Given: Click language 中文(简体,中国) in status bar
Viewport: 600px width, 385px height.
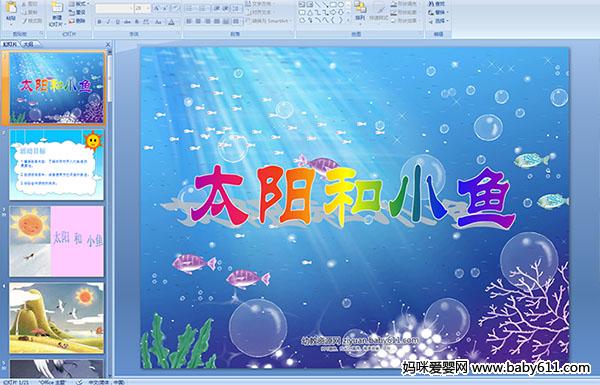Looking at the screenshot, I should coord(106,382).
